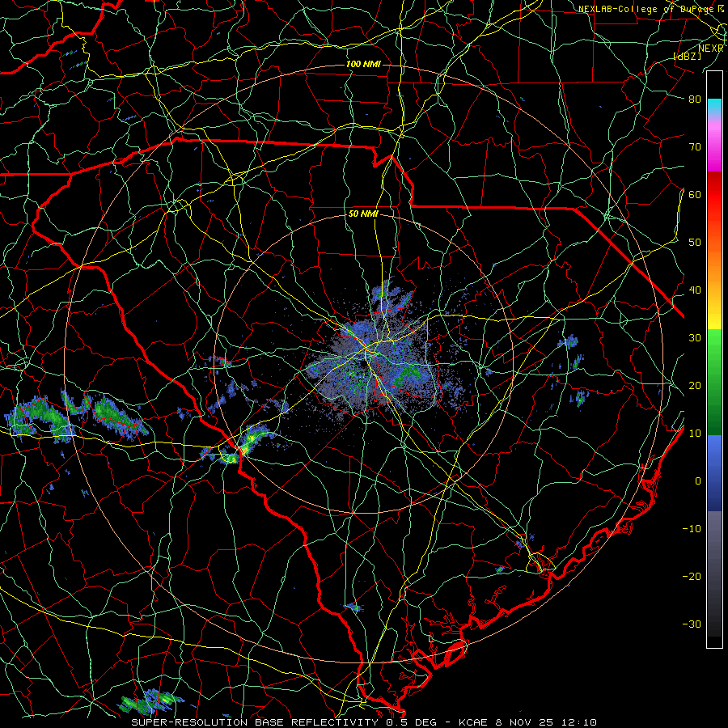Click the "50 NMI" range ring label
The width and height of the screenshot is (728, 728).
click(x=363, y=214)
